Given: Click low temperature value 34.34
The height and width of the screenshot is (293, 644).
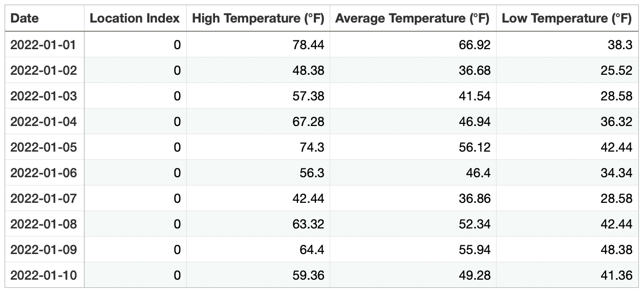Looking at the screenshot, I should point(616,173).
